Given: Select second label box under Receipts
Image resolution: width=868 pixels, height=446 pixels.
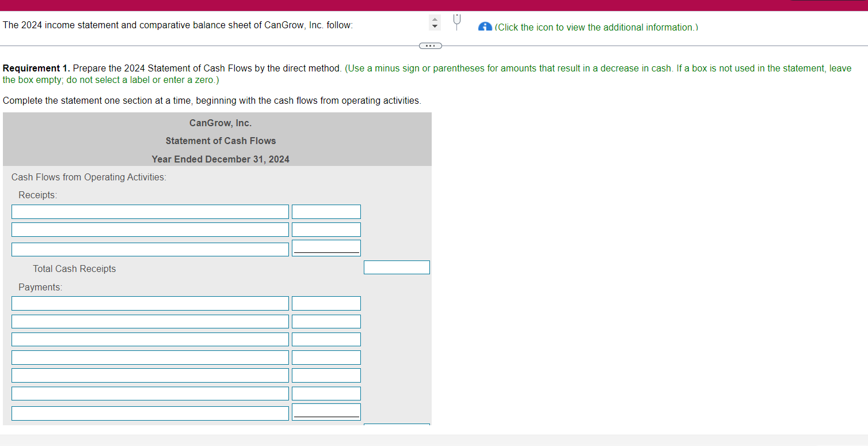Looking at the screenshot, I should click(x=150, y=229).
